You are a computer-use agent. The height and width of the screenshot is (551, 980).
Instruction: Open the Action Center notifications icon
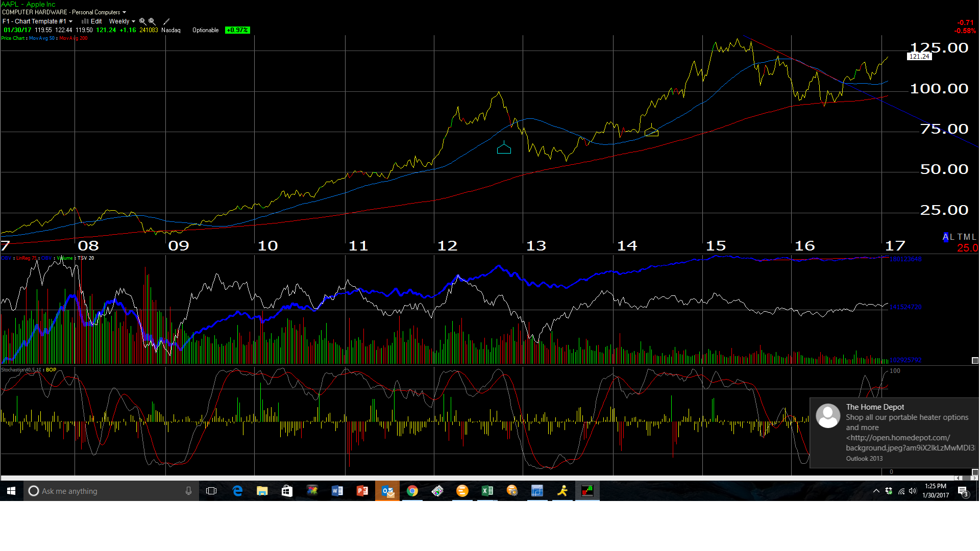963,491
